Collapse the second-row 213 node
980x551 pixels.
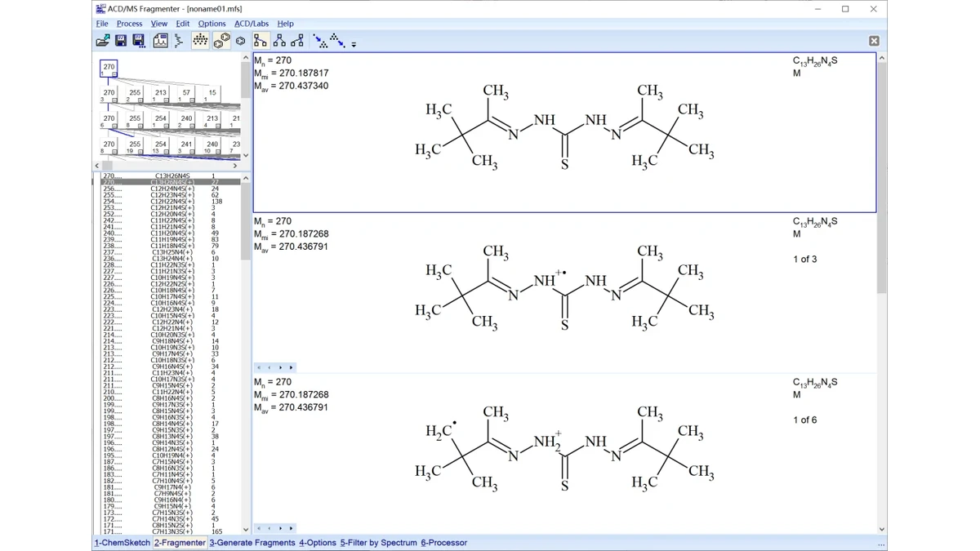pyautogui.click(x=166, y=100)
